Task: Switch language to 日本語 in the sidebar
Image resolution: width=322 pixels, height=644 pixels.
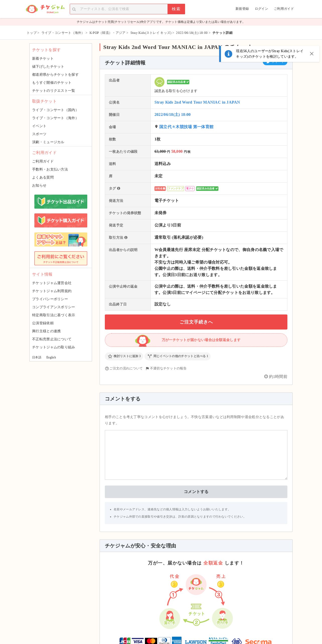Action: click(x=37, y=357)
